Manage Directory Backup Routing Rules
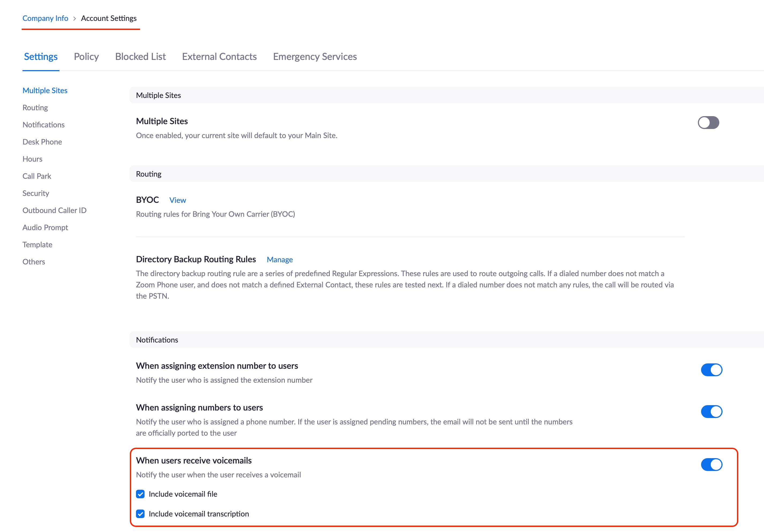This screenshot has height=532, width=764. point(279,260)
